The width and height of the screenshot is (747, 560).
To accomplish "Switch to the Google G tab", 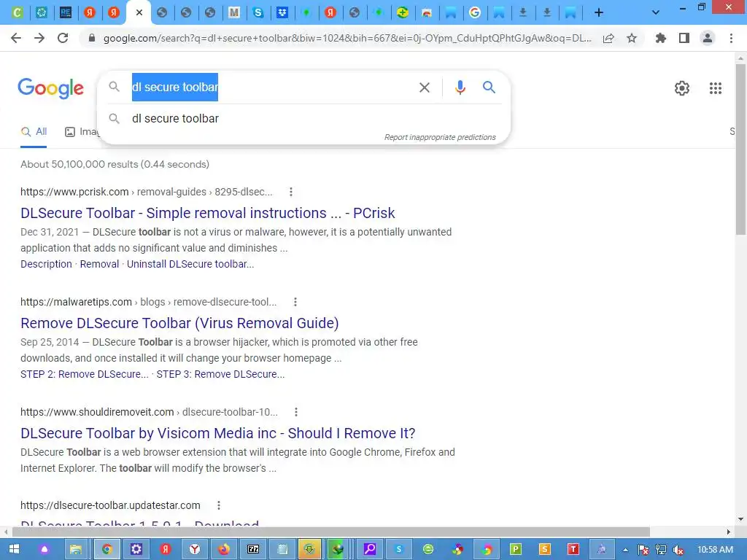I will (474, 13).
